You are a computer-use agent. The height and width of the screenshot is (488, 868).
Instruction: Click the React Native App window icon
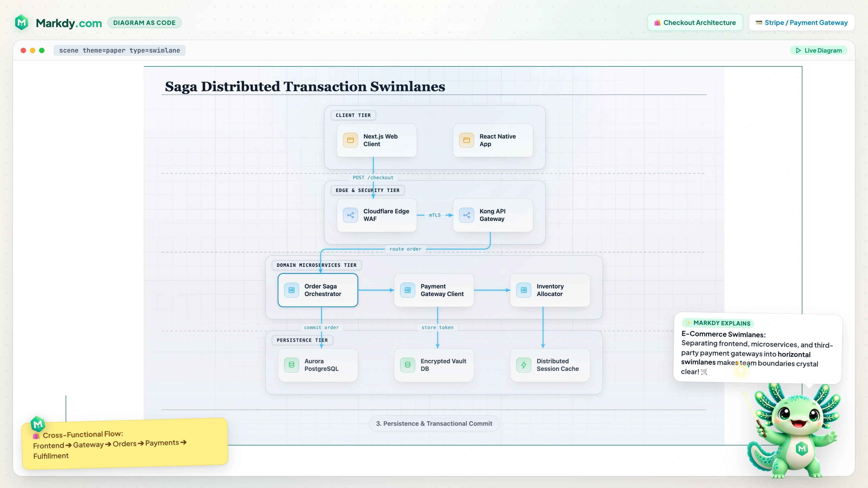click(x=467, y=140)
